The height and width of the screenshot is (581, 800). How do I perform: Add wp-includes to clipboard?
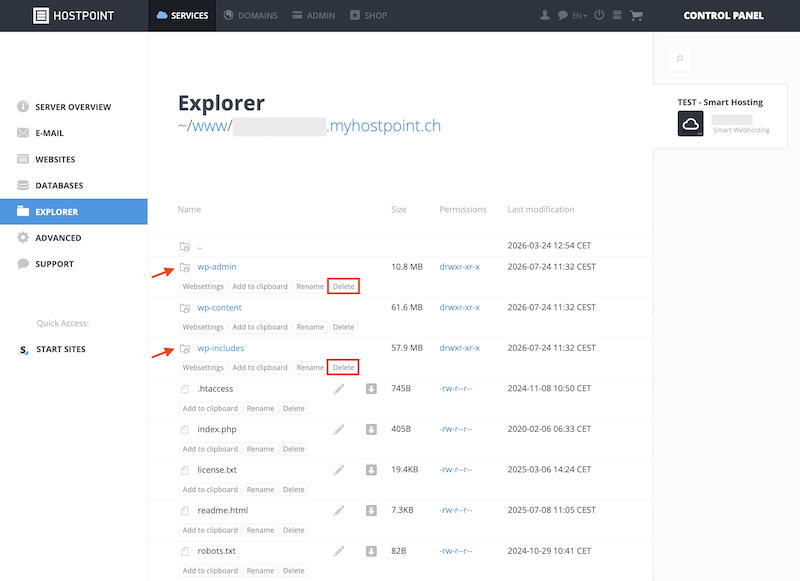click(x=260, y=367)
